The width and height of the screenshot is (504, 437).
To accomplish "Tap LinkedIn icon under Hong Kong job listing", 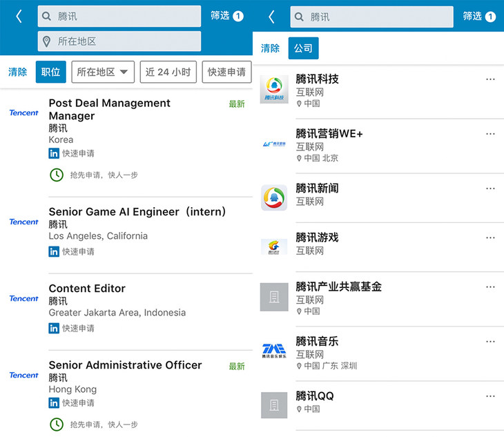I will [x=54, y=403].
